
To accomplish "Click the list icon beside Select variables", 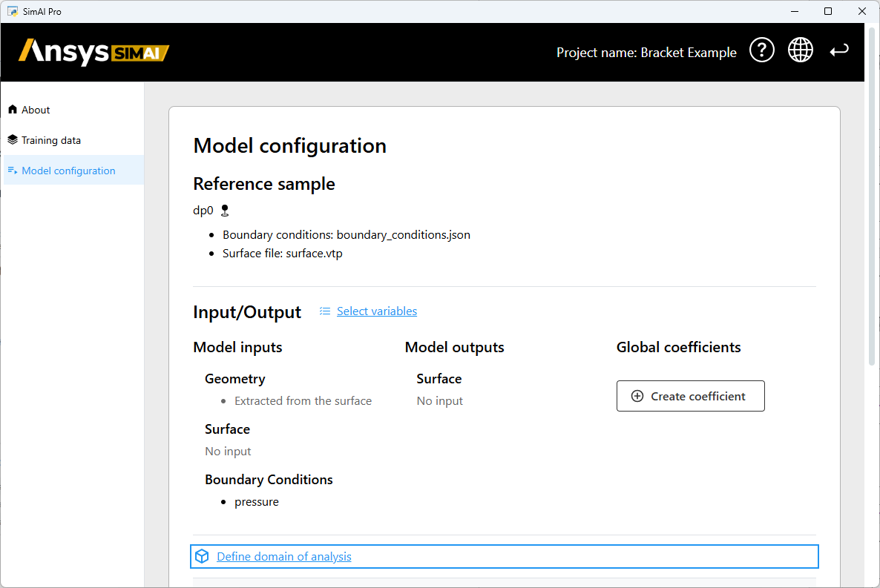I will click(x=324, y=311).
